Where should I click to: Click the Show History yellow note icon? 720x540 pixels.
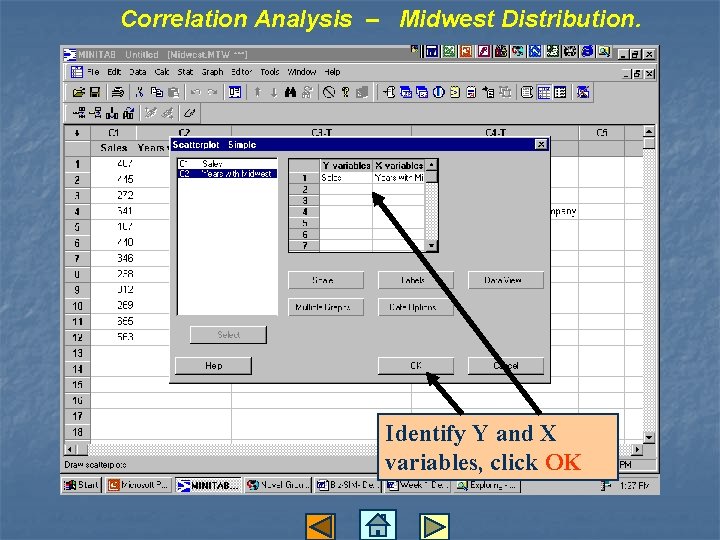(x=455, y=92)
